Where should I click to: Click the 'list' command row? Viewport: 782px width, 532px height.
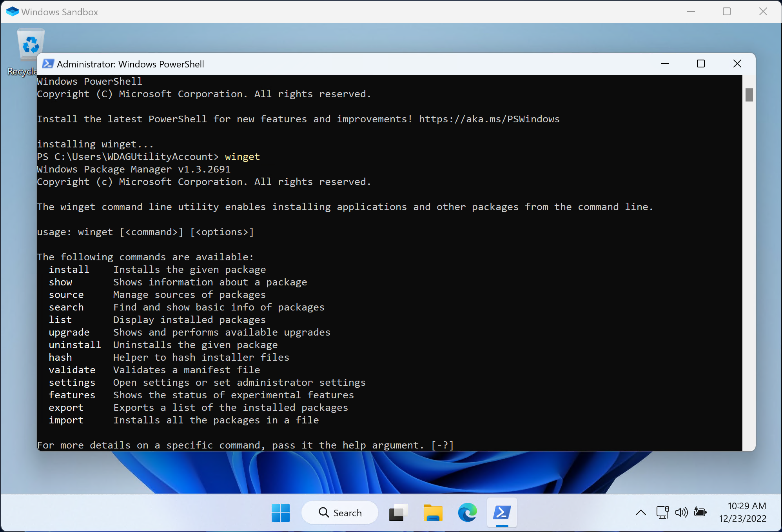158,320
